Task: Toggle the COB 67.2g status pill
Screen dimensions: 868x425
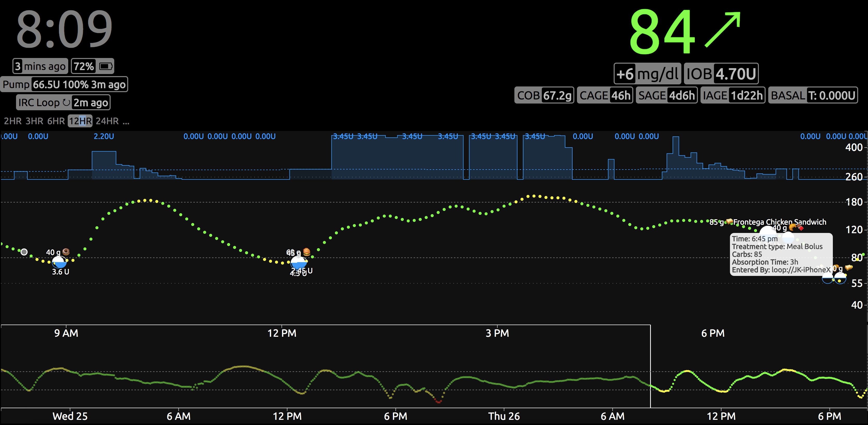Action: [x=544, y=95]
